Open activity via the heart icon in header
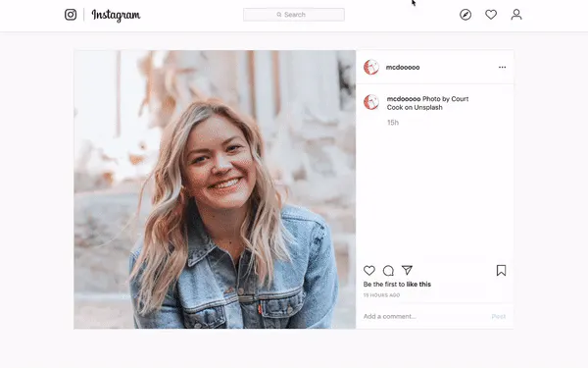588x368 pixels. tap(491, 15)
